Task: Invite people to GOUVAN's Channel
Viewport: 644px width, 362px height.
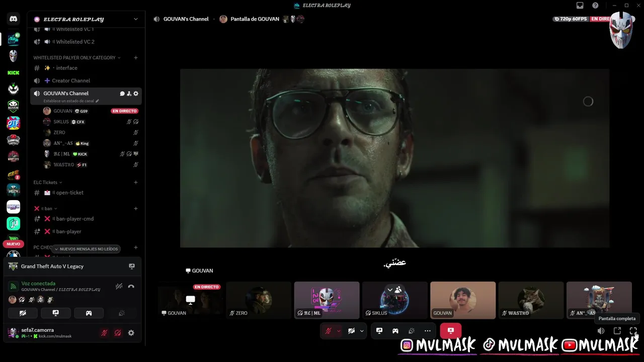Action: (129, 94)
